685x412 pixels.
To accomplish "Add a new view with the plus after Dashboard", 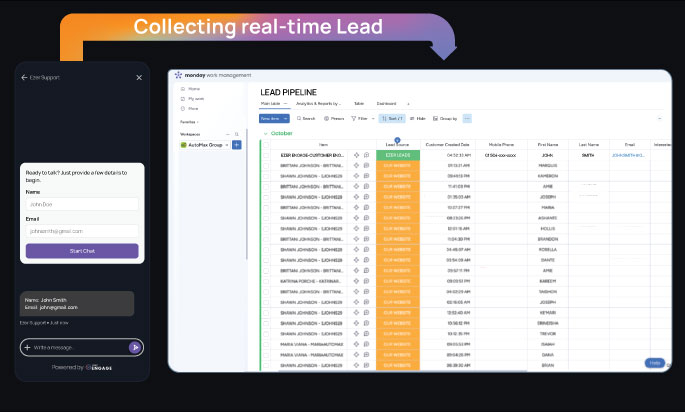I will click(408, 104).
